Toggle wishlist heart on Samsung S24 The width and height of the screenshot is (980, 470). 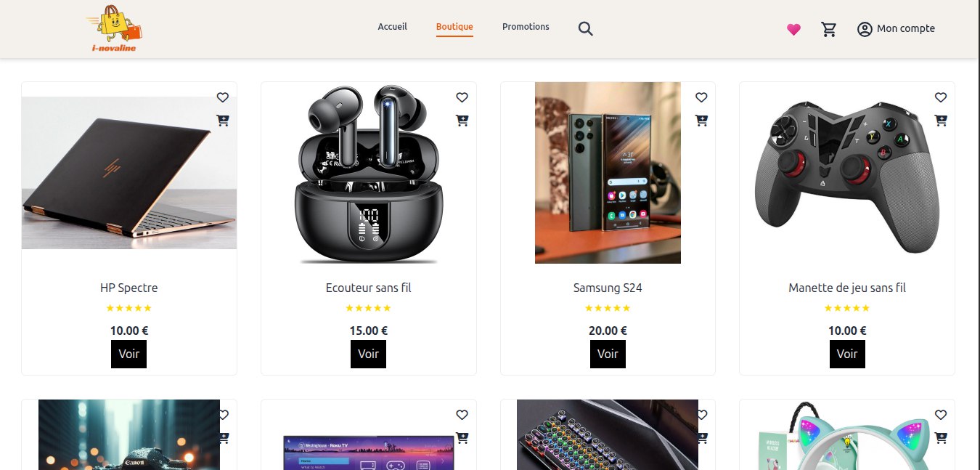(701, 97)
